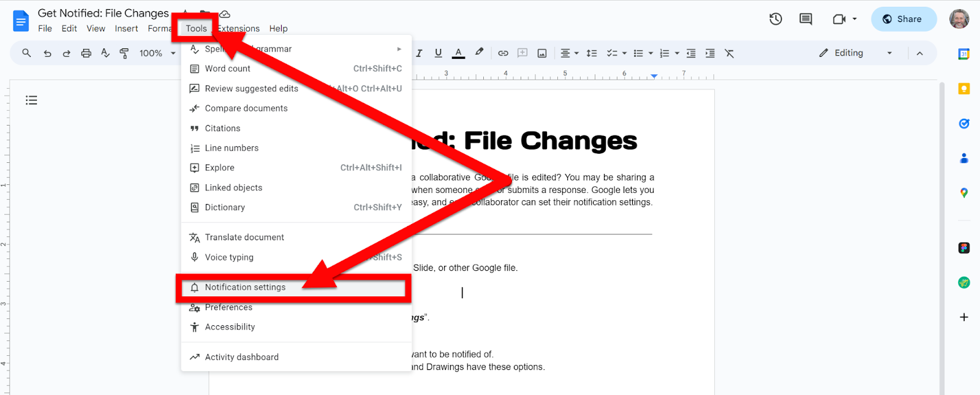Open the File menu
980x395 pixels.
(45, 28)
